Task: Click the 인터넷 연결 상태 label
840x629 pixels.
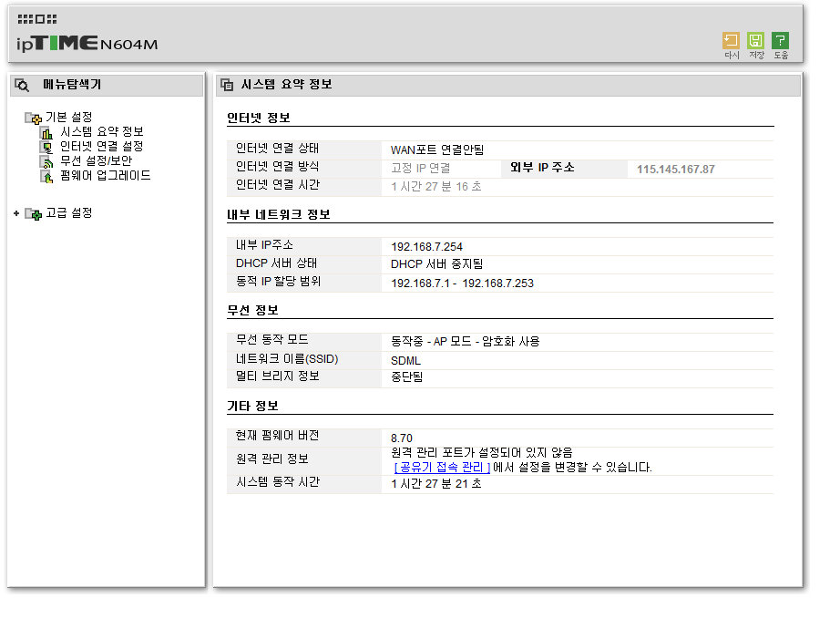Action: point(278,148)
